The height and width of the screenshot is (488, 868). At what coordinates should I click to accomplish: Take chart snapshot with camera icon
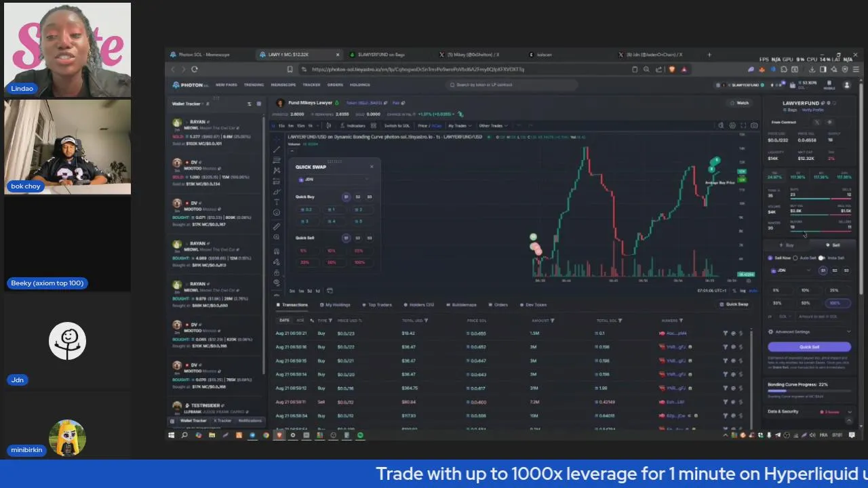(x=754, y=125)
